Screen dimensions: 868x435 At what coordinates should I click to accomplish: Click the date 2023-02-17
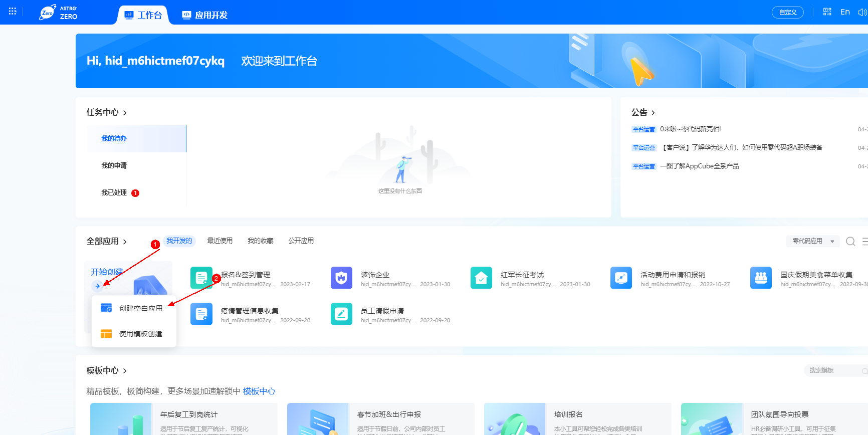click(295, 284)
